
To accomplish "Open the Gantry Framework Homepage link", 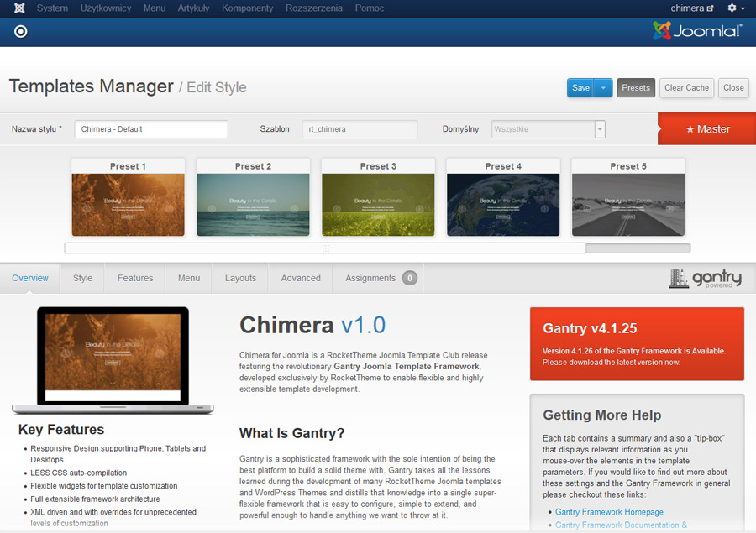I will pos(609,512).
